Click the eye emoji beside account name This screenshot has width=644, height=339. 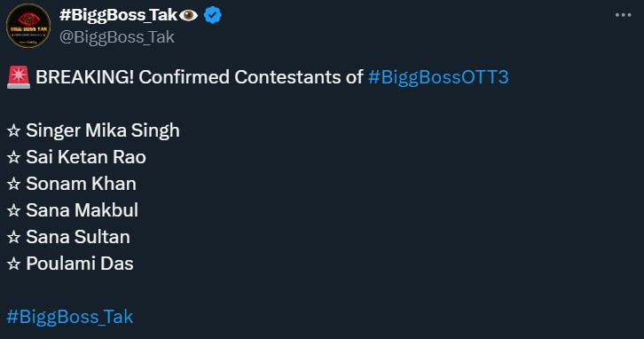(189, 16)
